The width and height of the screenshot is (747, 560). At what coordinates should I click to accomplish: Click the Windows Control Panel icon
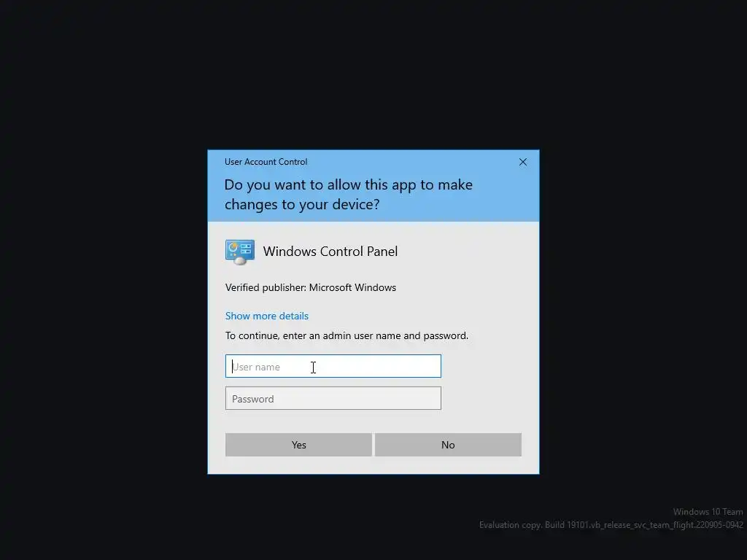pos(239,252)
